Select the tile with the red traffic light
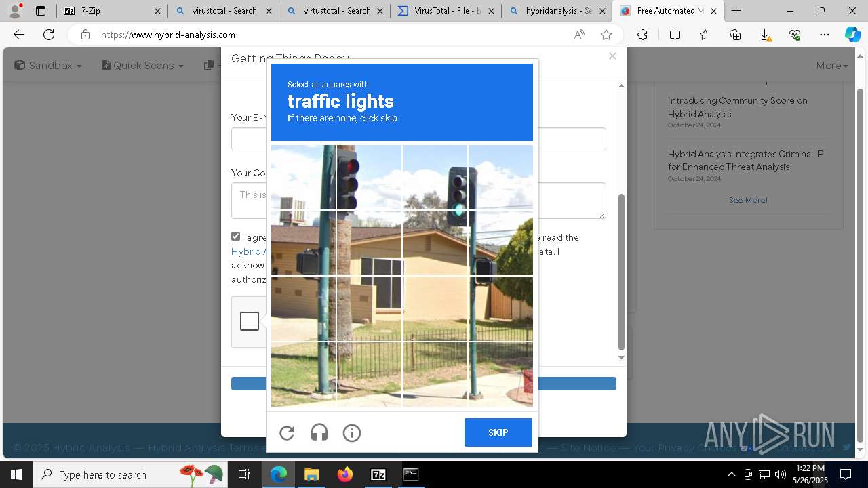Screen dimensions: 868x488 coord(370,177)
